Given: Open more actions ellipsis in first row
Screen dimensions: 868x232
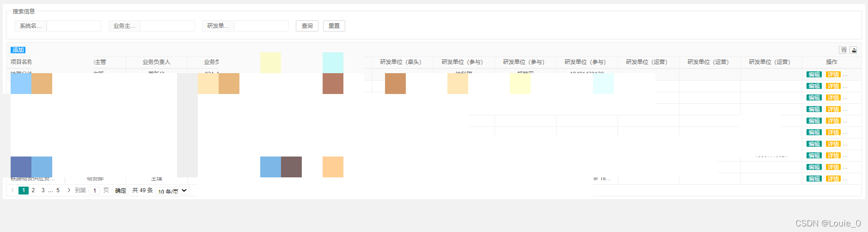Looking at the screenshot, I should [845, 75].
